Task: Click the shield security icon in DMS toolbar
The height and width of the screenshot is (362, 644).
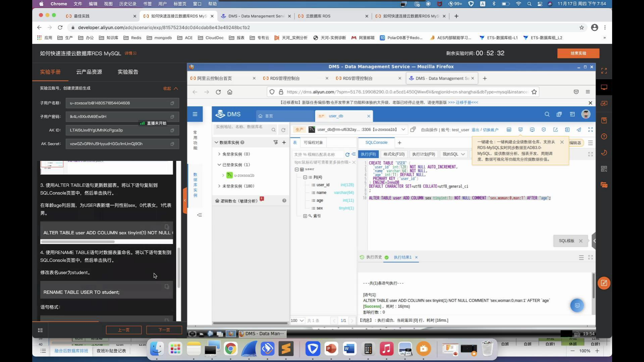Action: click(544, 130)
